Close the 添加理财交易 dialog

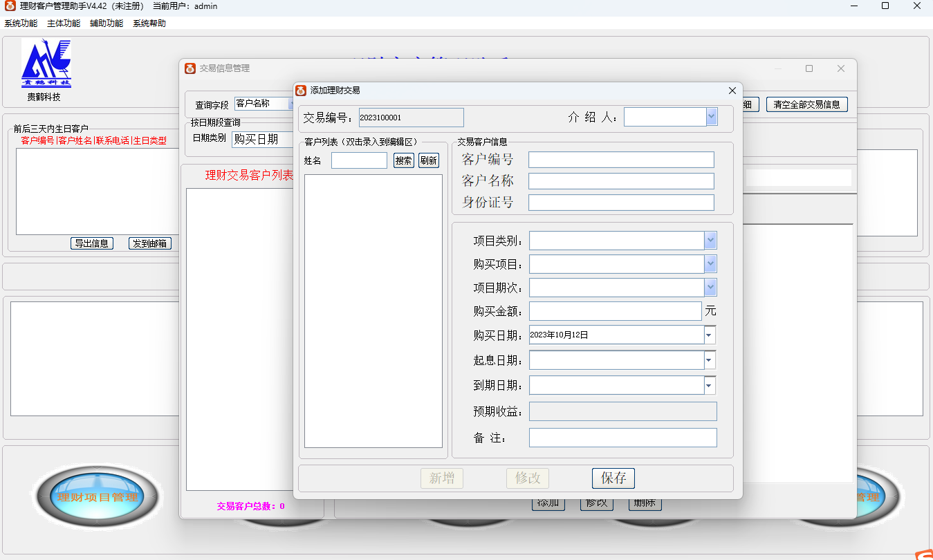point(732,91)
